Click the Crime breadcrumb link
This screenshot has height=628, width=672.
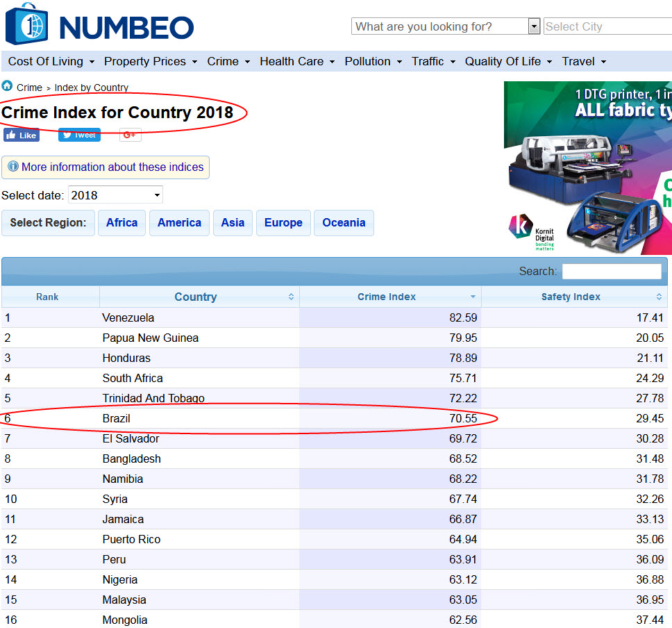click(29, 88)
